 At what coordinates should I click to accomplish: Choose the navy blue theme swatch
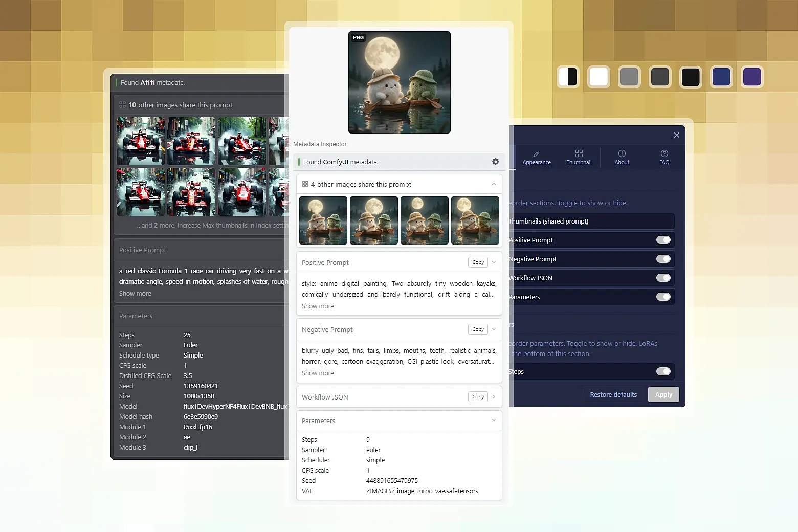click(721, 77)
